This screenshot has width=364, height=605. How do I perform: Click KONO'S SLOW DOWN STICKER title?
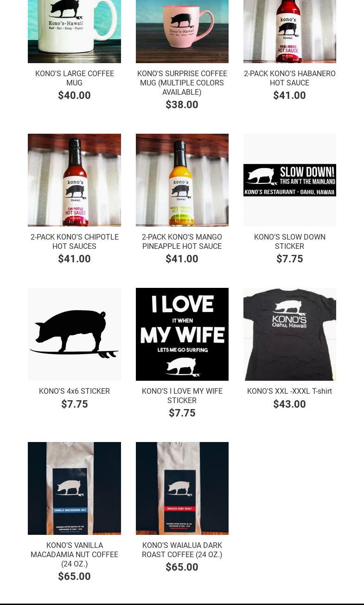coord(290,241)
